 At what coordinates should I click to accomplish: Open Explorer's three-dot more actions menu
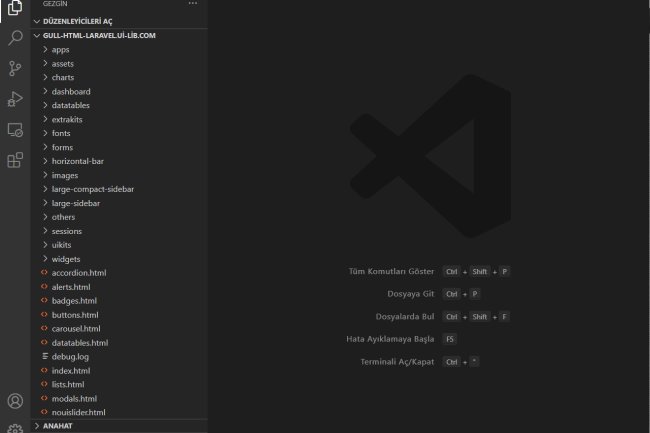(x=193, y=4)
